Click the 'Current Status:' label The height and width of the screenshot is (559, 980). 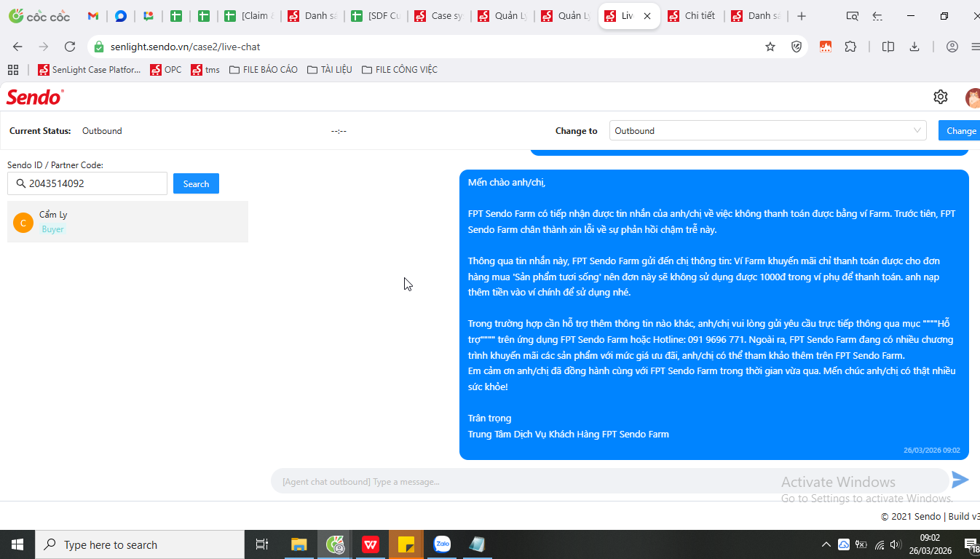point(40,131)
